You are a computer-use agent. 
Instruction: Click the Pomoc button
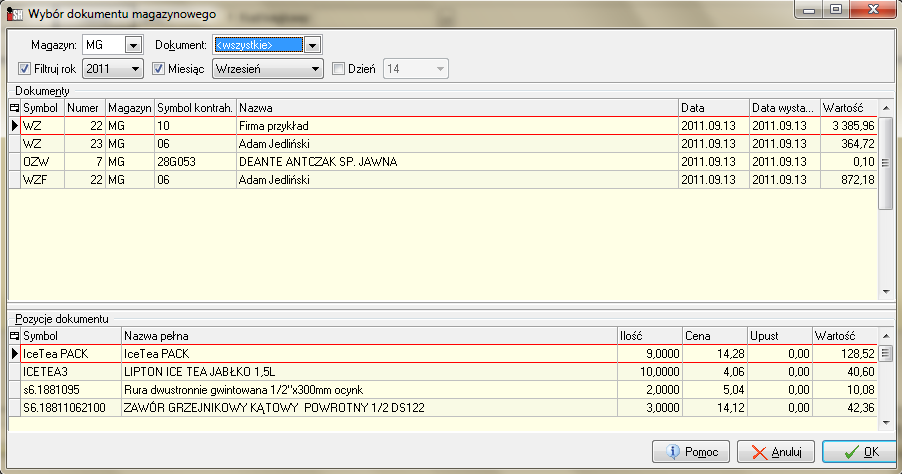691,452
